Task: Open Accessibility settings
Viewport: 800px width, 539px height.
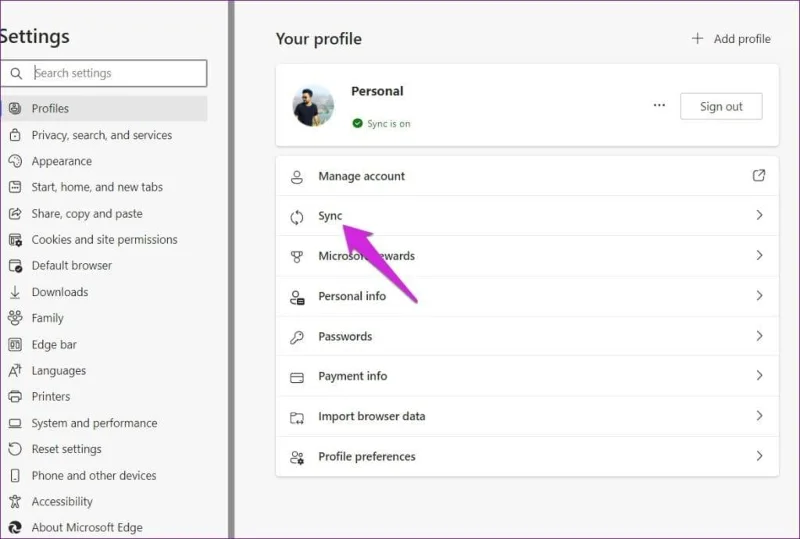Action: 104,501
